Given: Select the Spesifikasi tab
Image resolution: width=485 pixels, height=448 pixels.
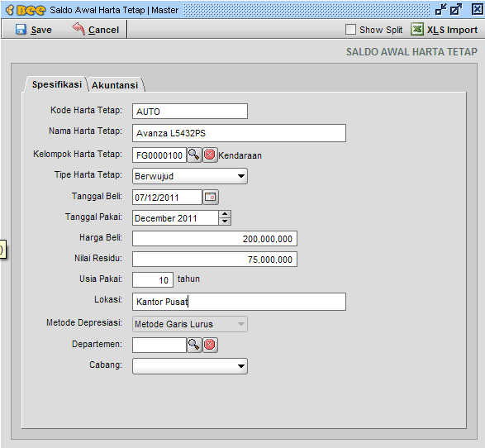Looking at the screenshot, I should 57,84.
